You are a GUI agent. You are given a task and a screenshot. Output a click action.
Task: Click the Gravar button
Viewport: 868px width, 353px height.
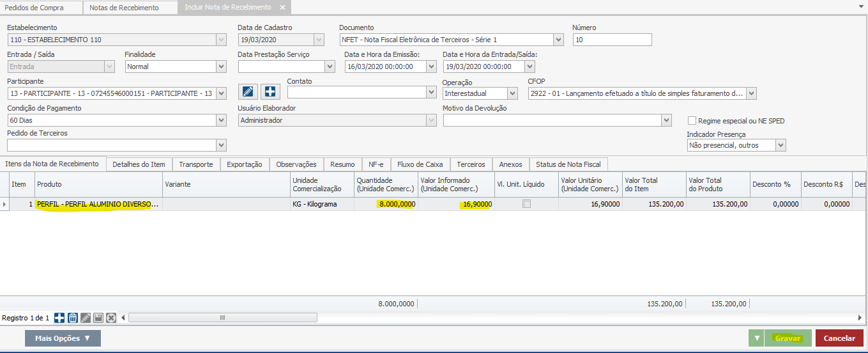pyautogui.click(x=788, y=338)
